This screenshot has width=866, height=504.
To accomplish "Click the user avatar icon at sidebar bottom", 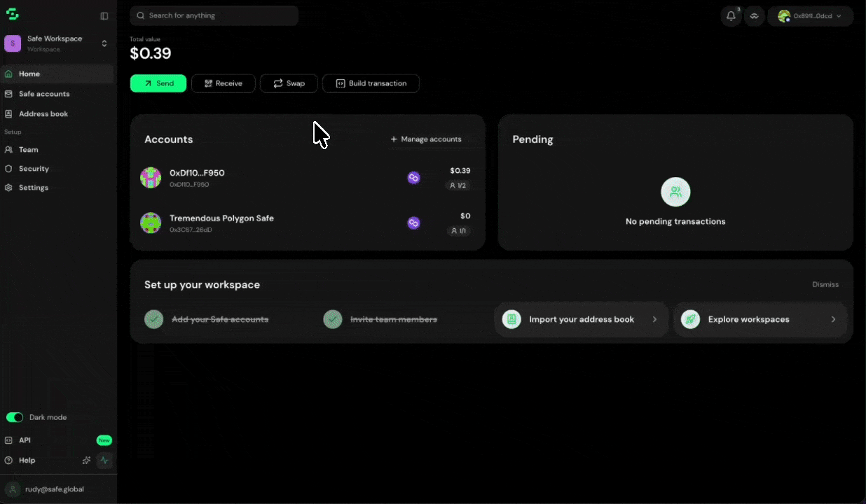I will tap(13, 489).
